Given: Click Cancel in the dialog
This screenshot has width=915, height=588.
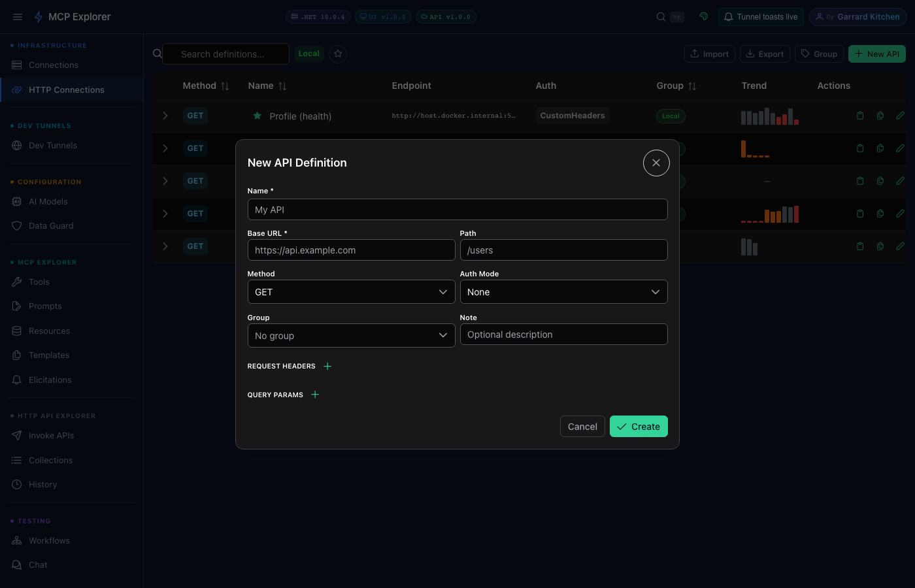Looking at the screenshot, I should click(582, 427).
